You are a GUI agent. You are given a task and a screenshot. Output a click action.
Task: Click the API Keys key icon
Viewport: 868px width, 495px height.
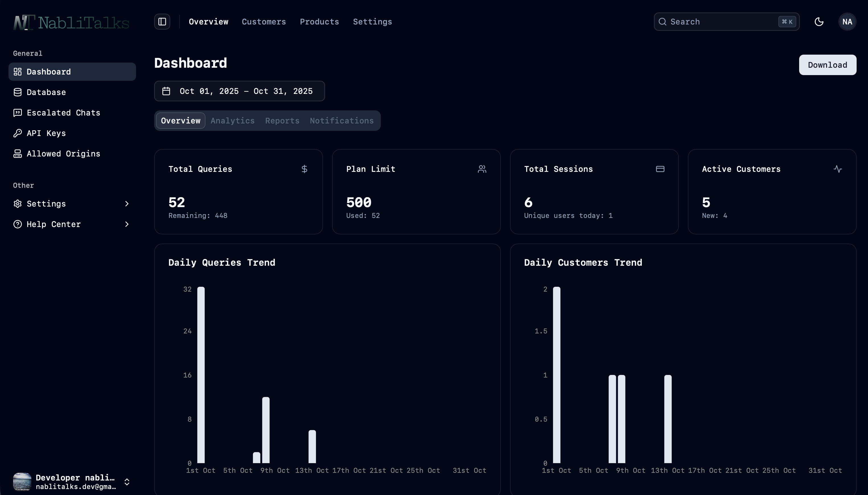(18, 133)
